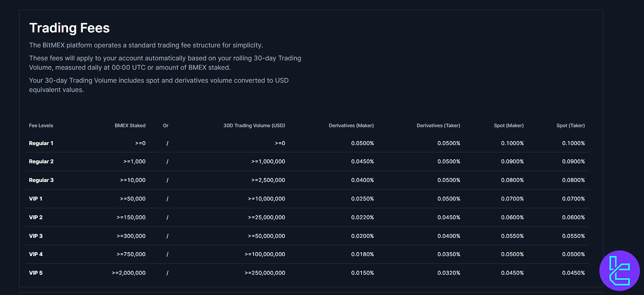Screen dimensions: 644x295
Task: Click the >=10,000 BMEX staked value
Action: [133, 180]
